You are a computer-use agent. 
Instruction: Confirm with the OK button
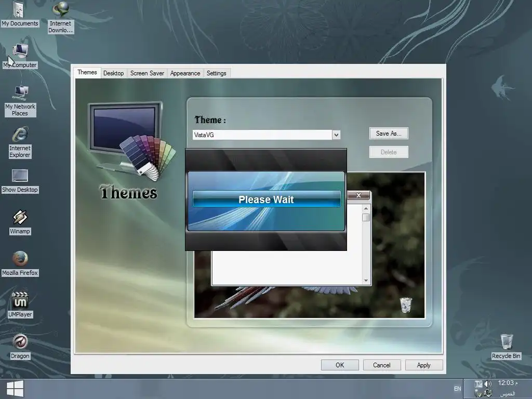[x=340, y=365]
